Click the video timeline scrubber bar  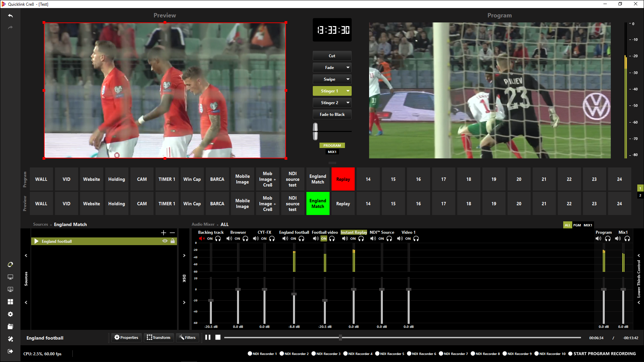402,338
